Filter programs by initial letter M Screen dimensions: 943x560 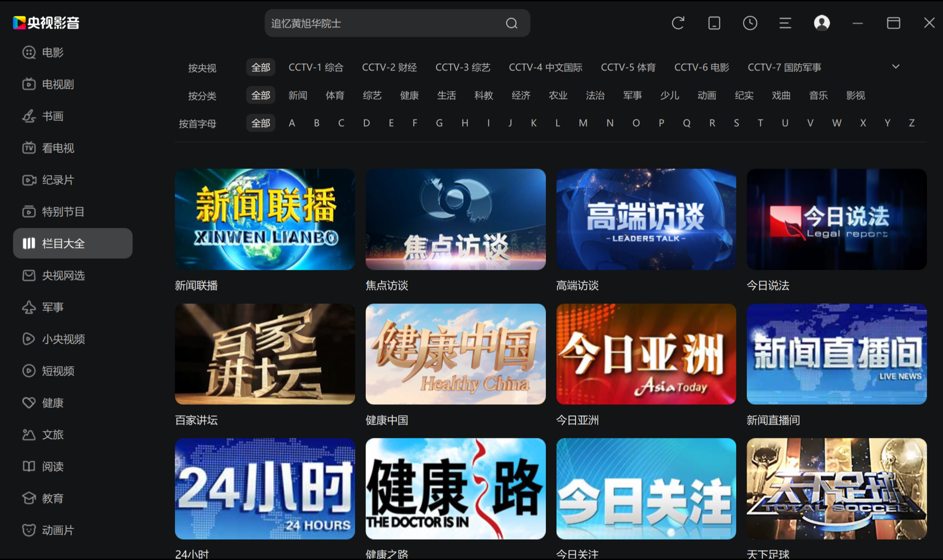click(583, 123)
